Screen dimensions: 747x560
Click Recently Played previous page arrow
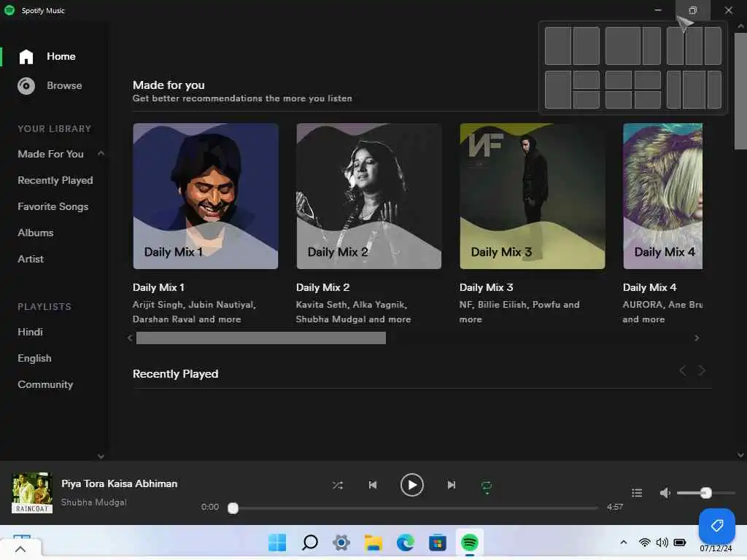683,370
